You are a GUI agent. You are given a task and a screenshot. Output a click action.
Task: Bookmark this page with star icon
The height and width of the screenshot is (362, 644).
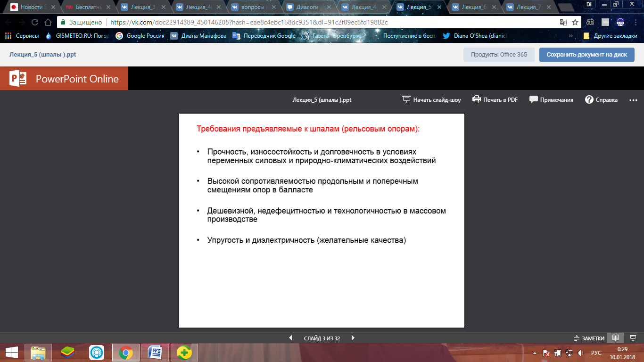coord(575,22)
